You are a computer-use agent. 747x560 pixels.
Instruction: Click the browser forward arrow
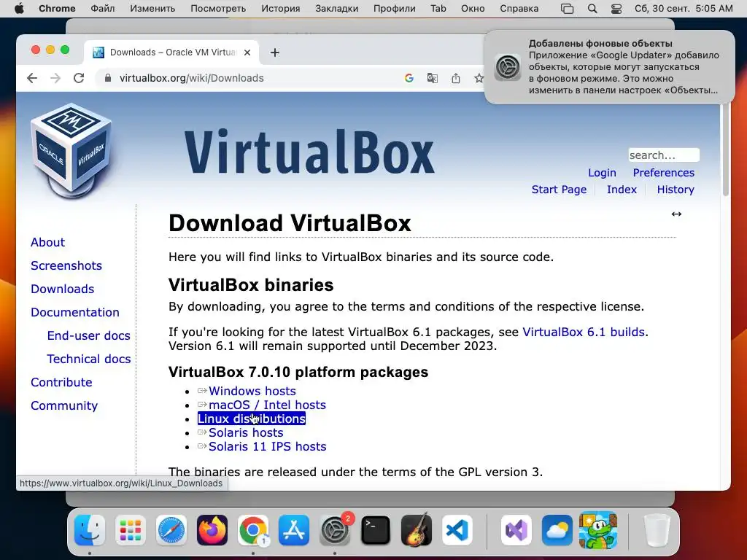(x=55, y=78)
